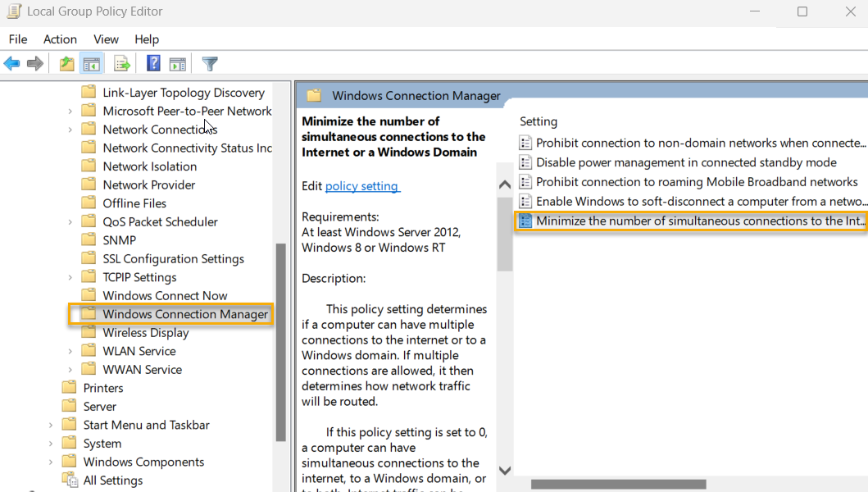Click the policy setting link
Screen dimensions: 868x492
362,186
